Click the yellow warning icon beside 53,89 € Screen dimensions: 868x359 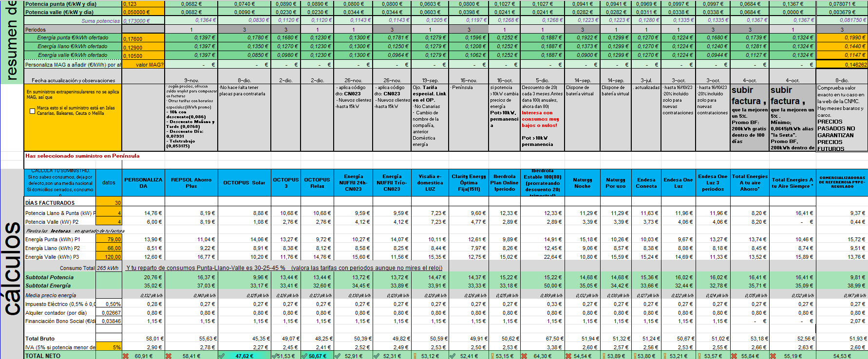coord(604,356)
